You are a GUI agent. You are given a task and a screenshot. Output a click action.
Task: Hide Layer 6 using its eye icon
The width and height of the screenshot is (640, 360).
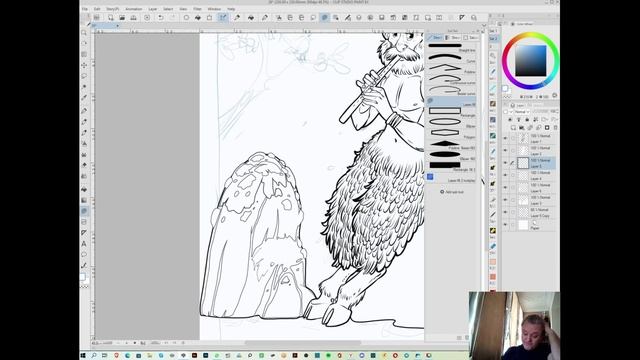point(505,188)
